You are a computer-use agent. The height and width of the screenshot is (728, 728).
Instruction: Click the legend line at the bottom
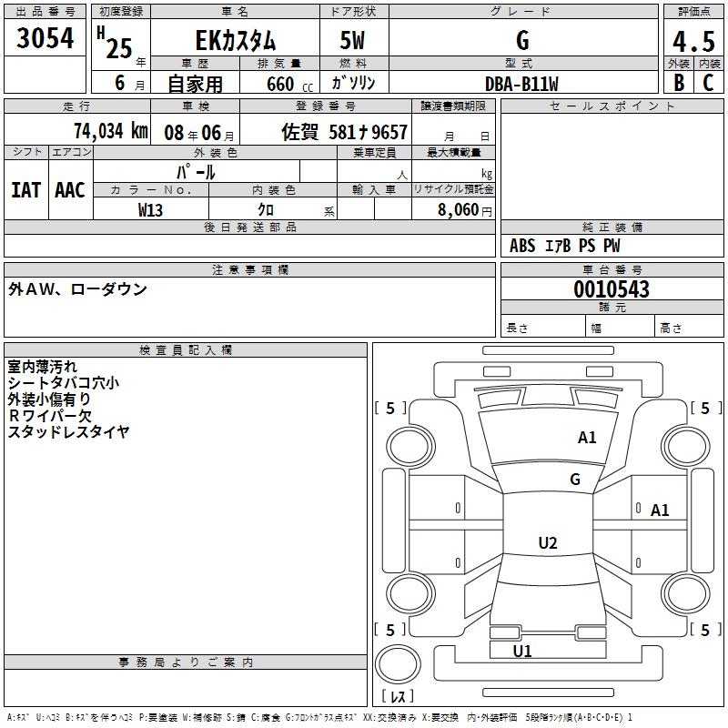pos(320,718)
